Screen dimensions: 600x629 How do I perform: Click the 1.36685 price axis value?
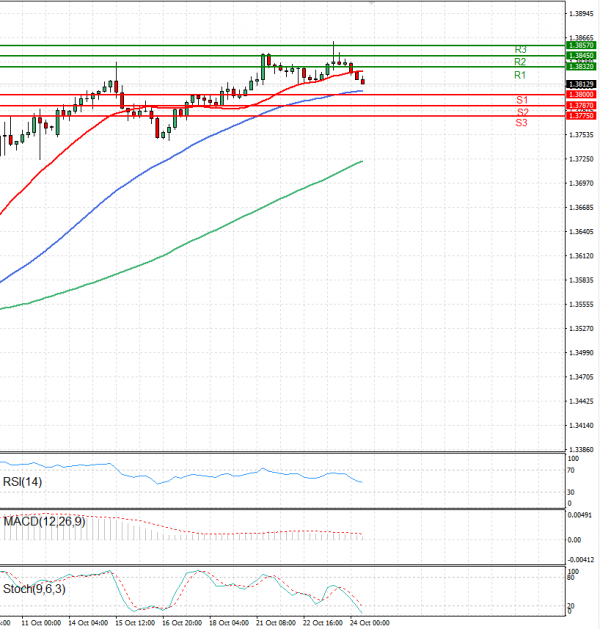click(x=581, y=207)
